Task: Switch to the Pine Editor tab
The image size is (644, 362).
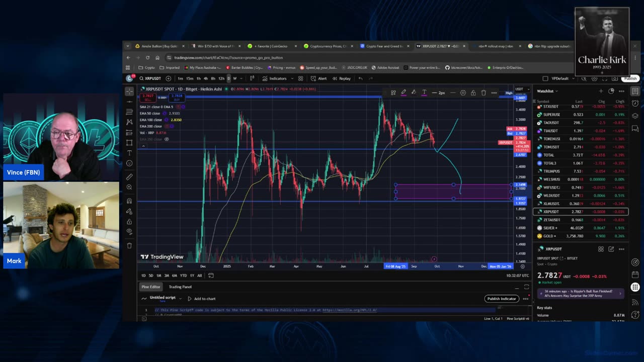Action: [150, 287]
